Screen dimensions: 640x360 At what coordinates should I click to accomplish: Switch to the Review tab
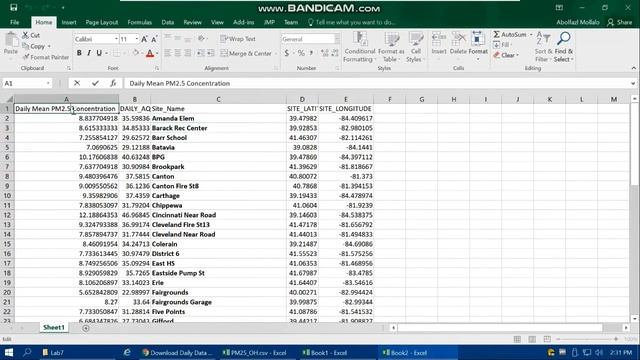[x=192, y=22]
